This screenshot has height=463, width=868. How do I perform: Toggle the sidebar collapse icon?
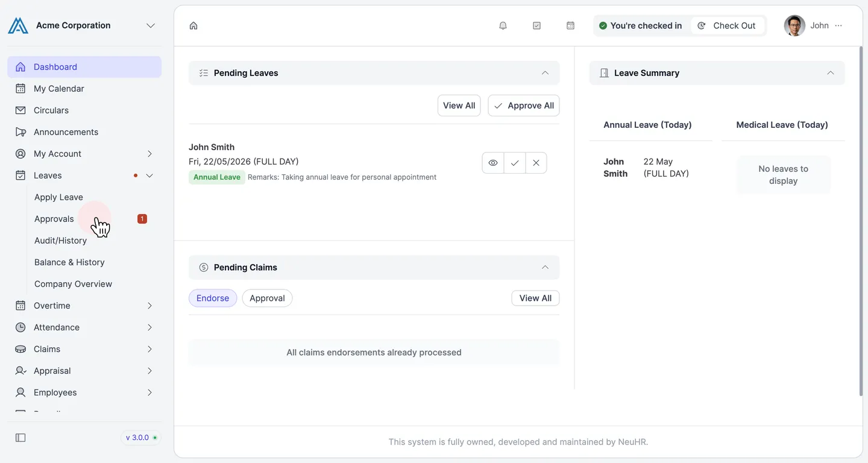[x=20, y=438]
